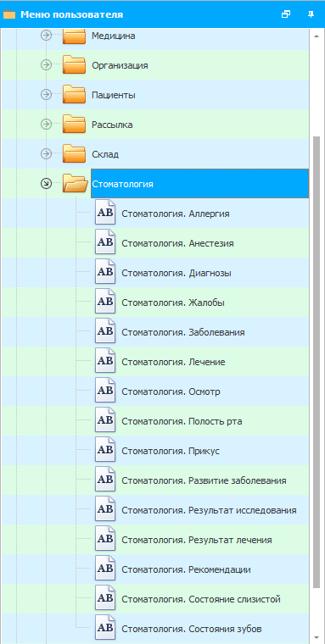Open Стоматология. Жалобы entry
The width and height of the screenshot is (325, 644).
pyautogui.click(x=173, y=303)
